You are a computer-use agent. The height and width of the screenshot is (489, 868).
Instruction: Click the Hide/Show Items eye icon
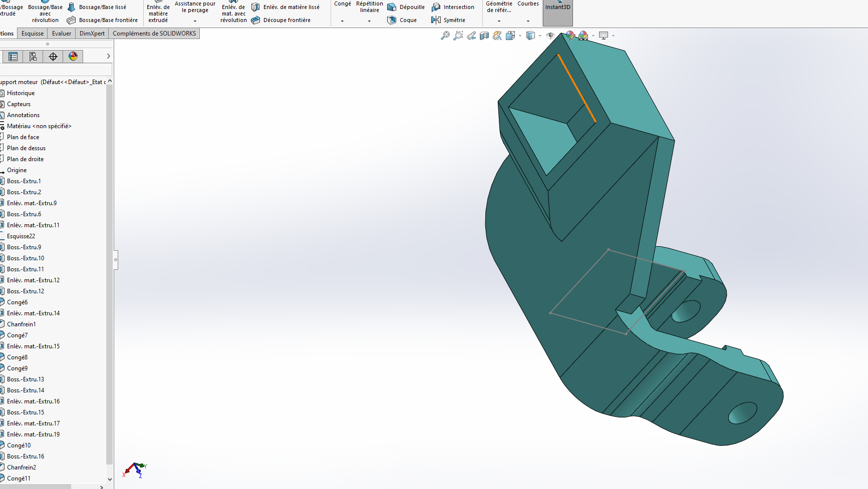[x=550, y=36]
